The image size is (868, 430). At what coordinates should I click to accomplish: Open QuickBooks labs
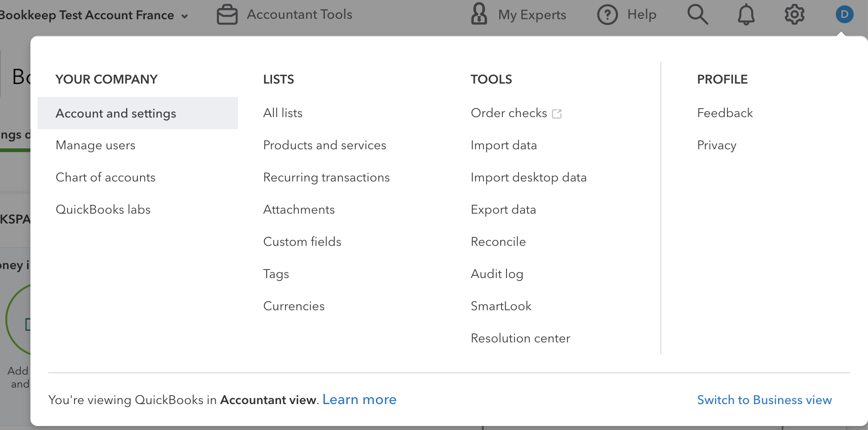[x=103, y=210]
